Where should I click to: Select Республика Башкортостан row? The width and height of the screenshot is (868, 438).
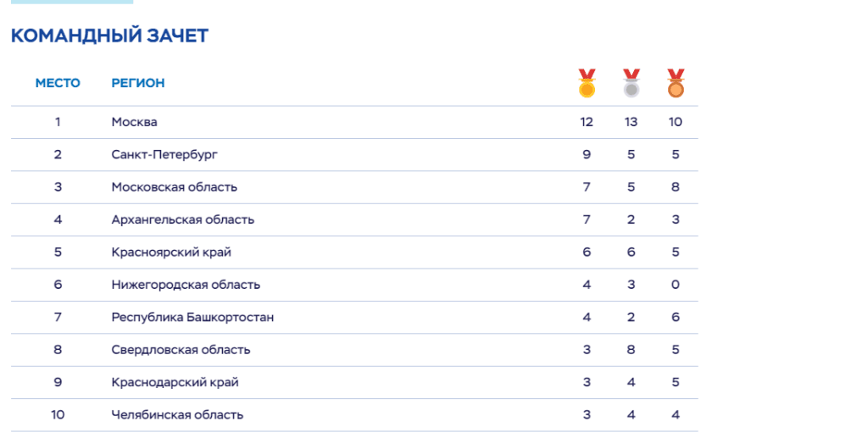tap(354, 318)
